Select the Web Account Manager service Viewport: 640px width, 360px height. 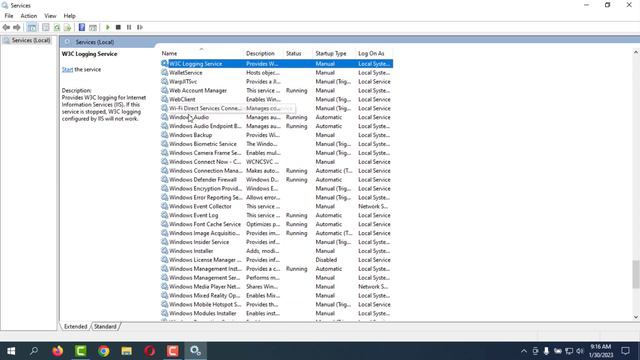(276, 91)
